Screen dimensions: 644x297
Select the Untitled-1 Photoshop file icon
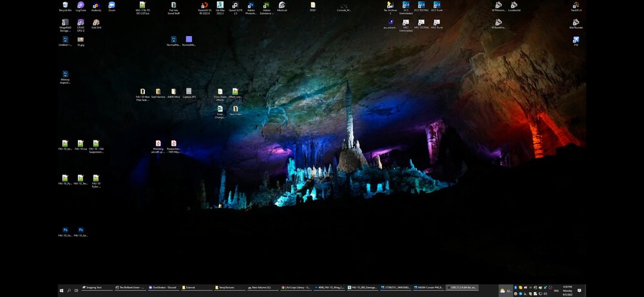pos(65,41)
